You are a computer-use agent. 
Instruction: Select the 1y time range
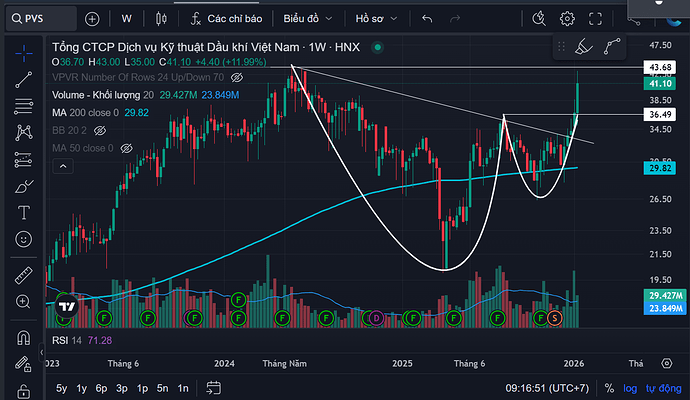click(x=81, y=388)
